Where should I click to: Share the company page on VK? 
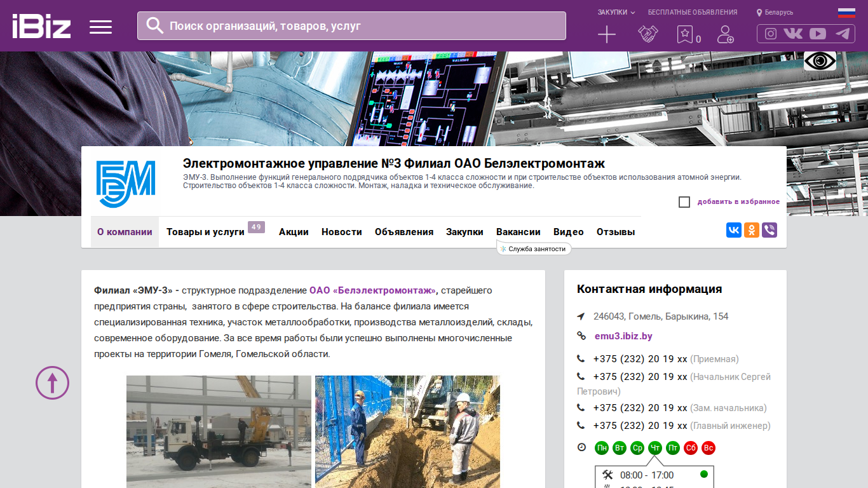(734, 230)
